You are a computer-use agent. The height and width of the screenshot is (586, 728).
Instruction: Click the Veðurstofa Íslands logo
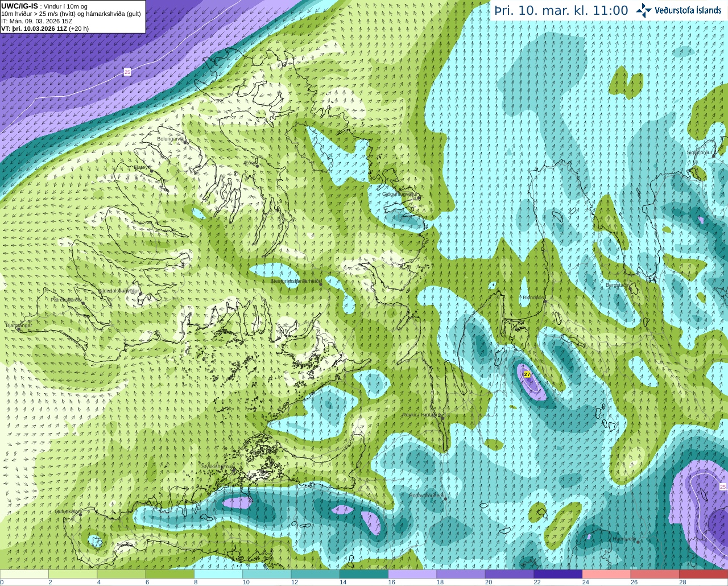pos(679,10)
